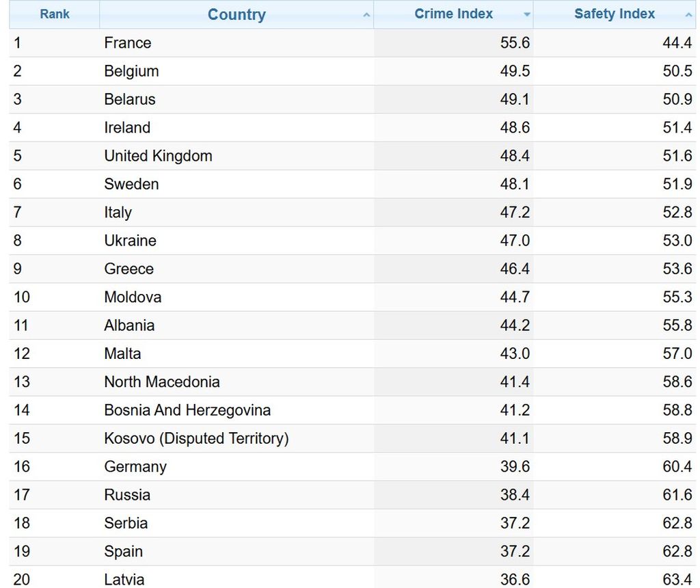
Task: Click the Safety Index sort arrow
Action: click(x=688, y=15)
